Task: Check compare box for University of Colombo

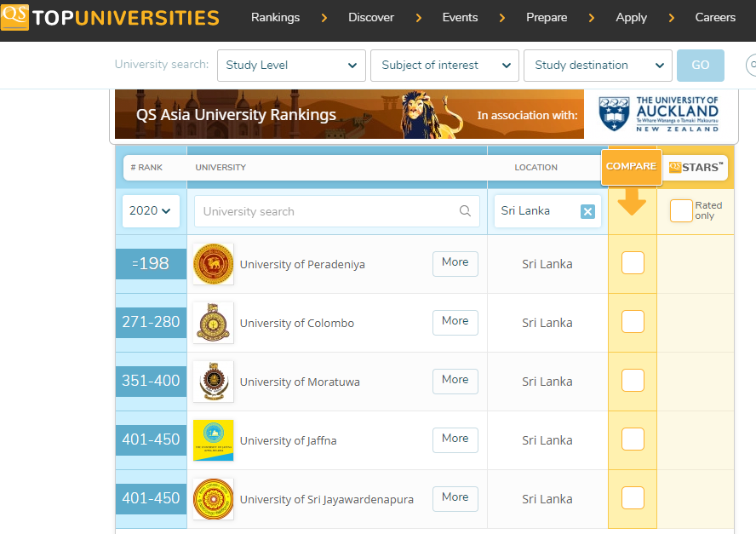Action: (633, 322)
